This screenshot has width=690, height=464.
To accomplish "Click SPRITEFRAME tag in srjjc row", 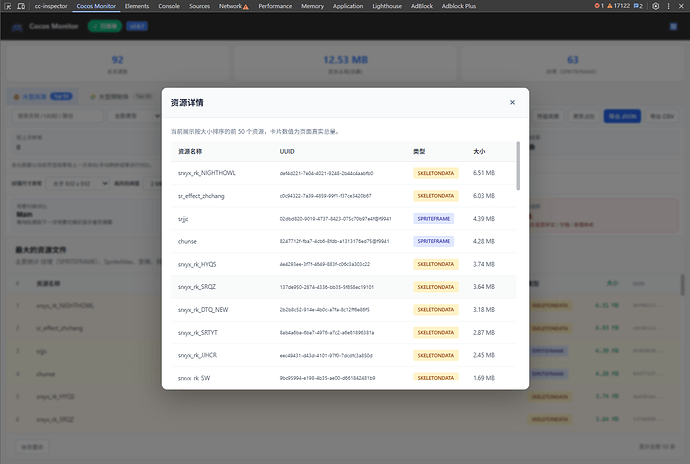I will click(433, 219).
